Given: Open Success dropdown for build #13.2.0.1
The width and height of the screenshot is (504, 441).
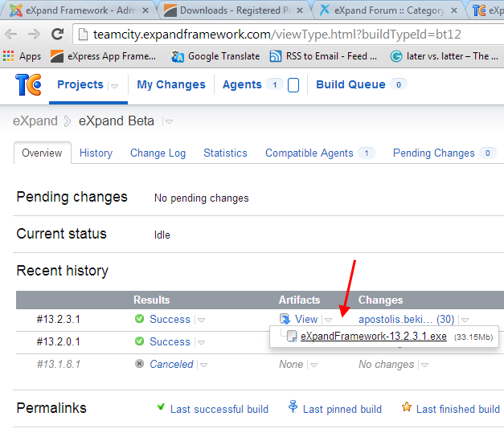Looking at the screenshot, I should point(202,342).
